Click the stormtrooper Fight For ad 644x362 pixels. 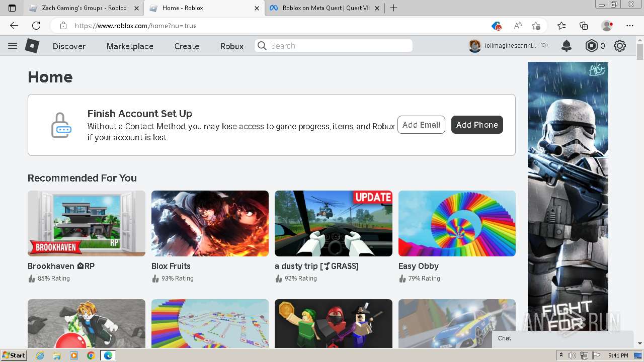tap(568, 197)
